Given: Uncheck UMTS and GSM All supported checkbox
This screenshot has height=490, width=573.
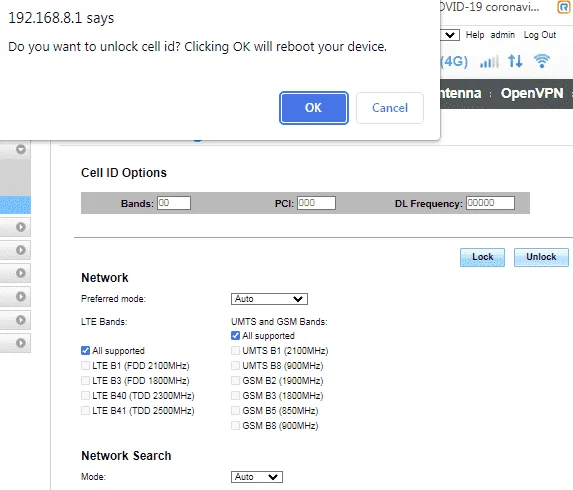Looking at the screenshot, I should [x=235, y=335].
